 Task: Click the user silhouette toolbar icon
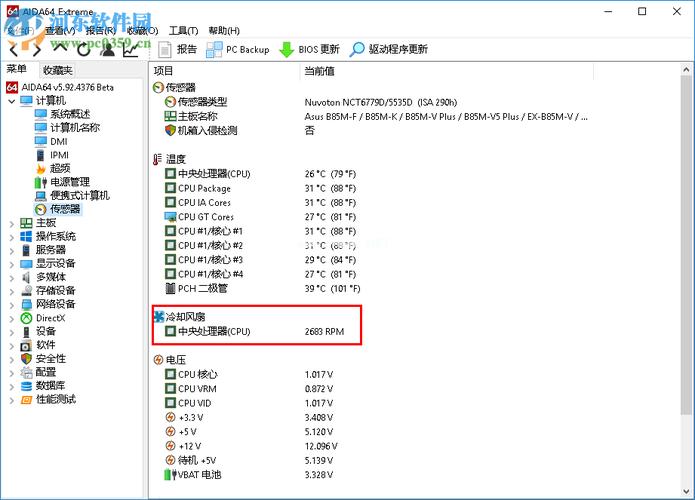coord(107,50)
